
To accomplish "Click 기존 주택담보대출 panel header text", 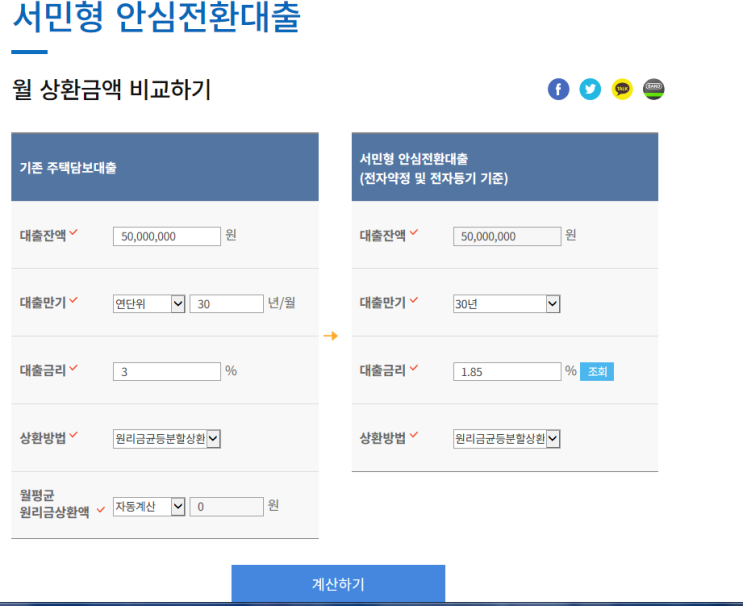I will point(68,168).
